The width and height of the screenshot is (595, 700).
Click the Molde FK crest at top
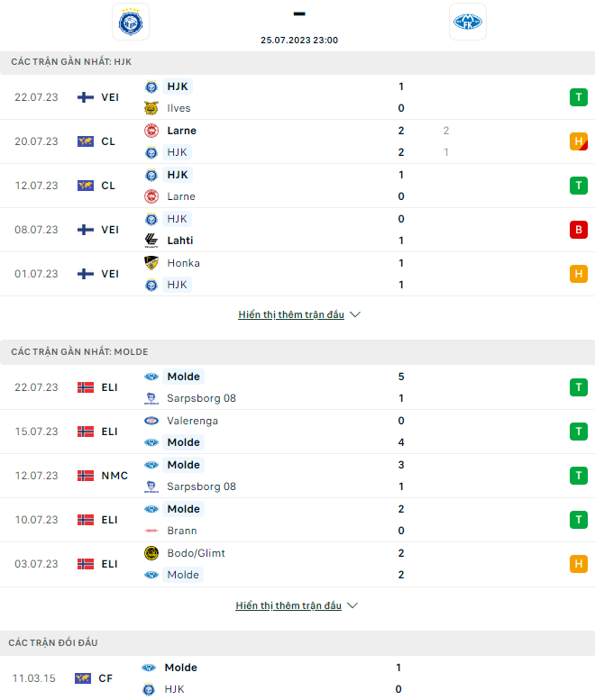468,22
